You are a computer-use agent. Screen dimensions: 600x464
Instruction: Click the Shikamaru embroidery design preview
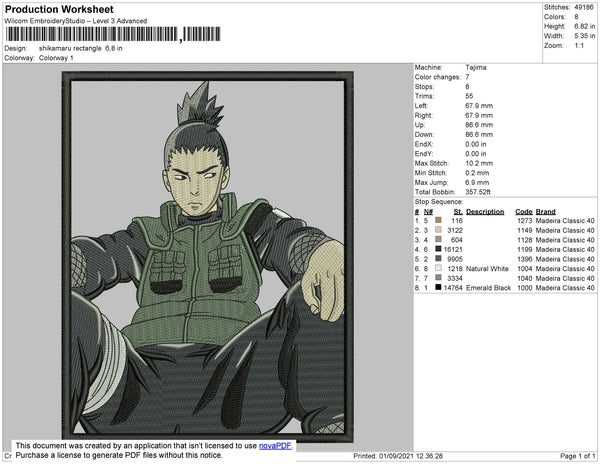click(208, 257)
